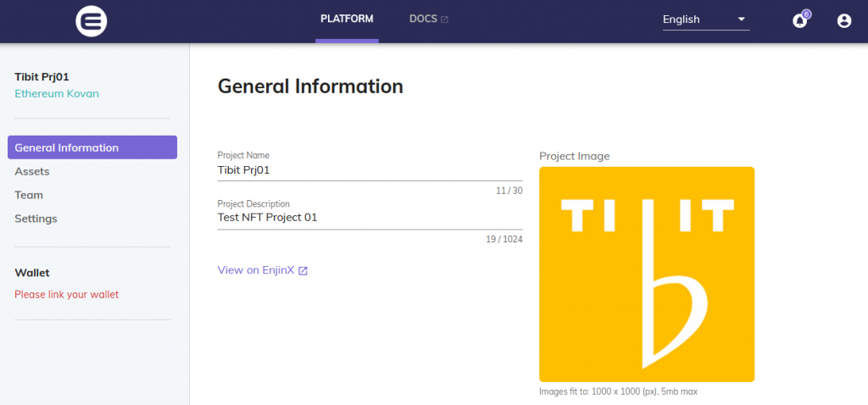Viewport: 868px width, 405px height.
Task: Click into the Project Name field
Action: click(x=369, y=169)
